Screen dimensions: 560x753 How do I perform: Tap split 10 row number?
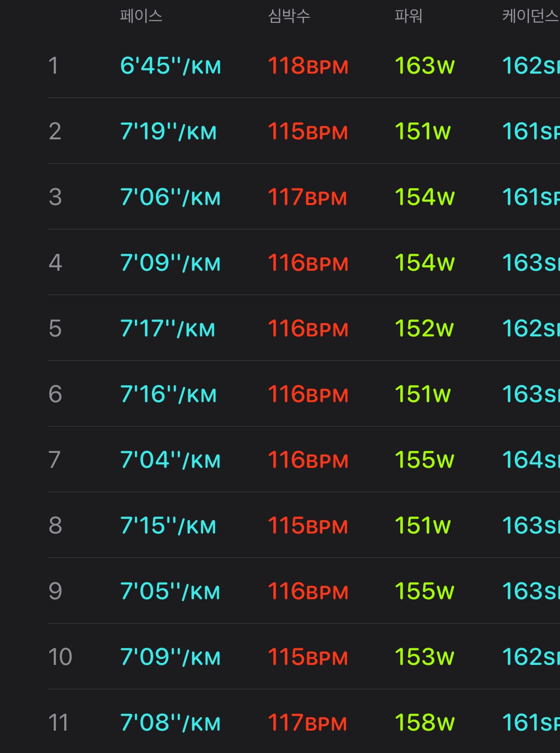(60, 657)
